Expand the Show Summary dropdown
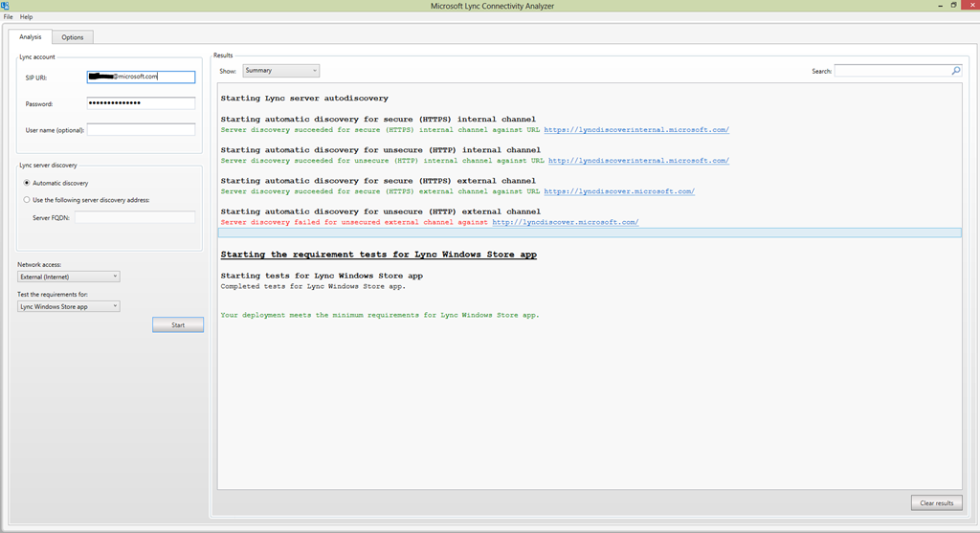This screenshot has width=980, height=533. point(280,71)
